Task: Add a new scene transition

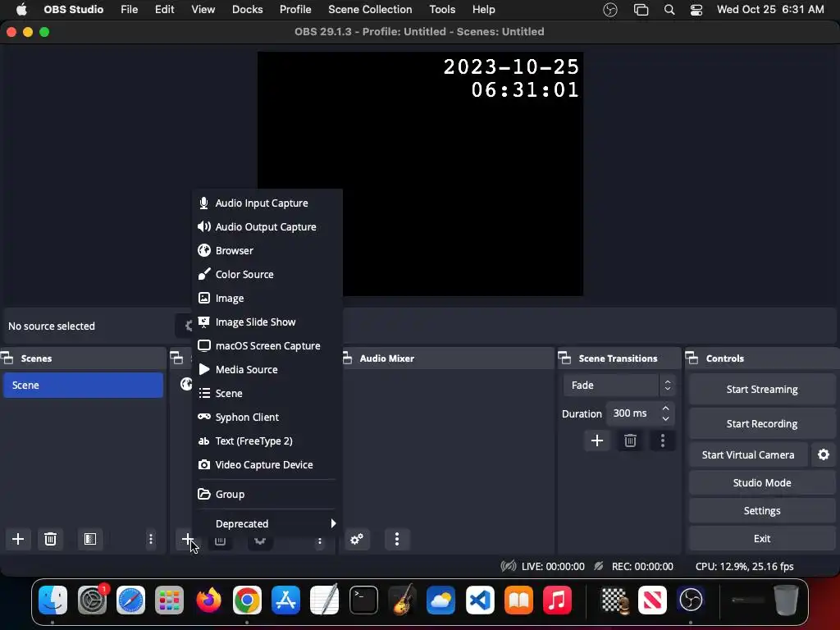Action: click(x=597, y=441)
